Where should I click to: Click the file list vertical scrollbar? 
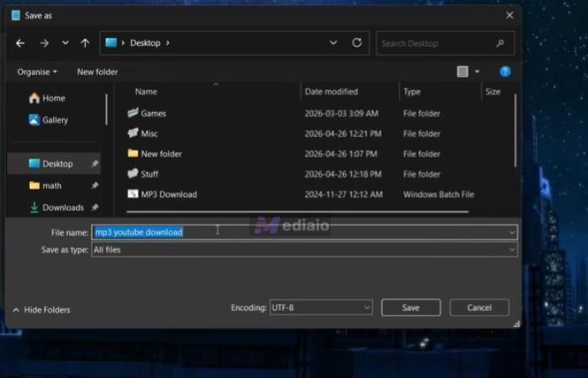click(515, 131)
